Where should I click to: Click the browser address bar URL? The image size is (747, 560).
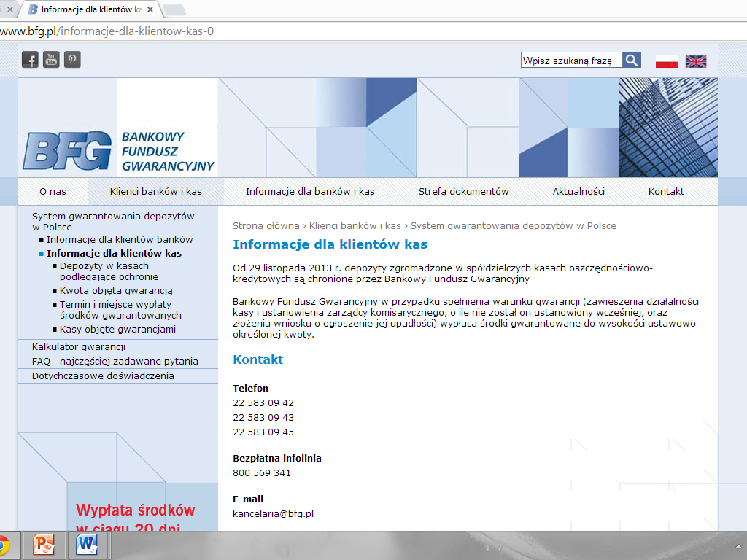tap(107, 31)
